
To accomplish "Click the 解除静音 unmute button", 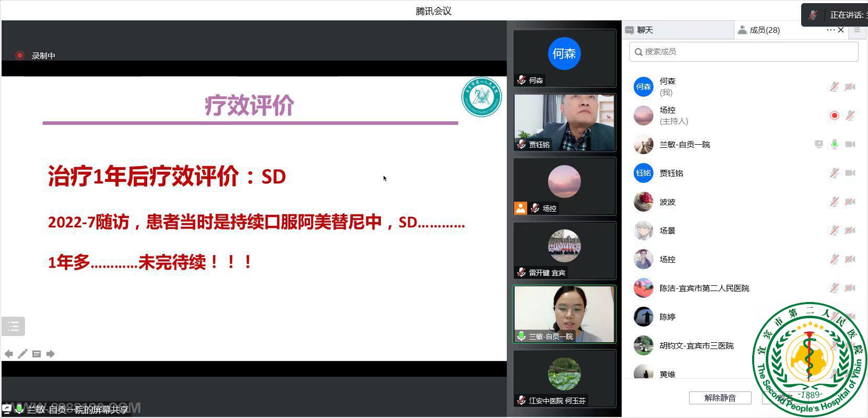I will (720, 398).
